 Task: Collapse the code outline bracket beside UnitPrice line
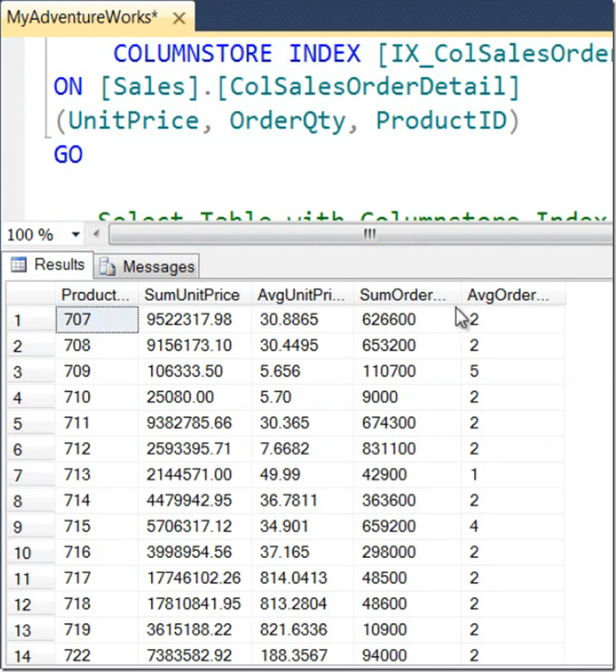(x=47, y=89)
